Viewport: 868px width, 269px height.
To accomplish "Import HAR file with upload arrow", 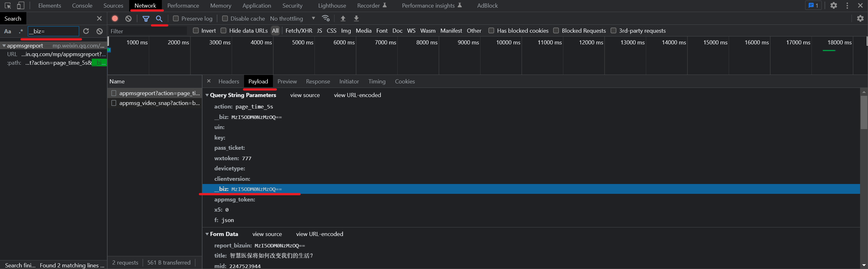I will pos(343,18).
